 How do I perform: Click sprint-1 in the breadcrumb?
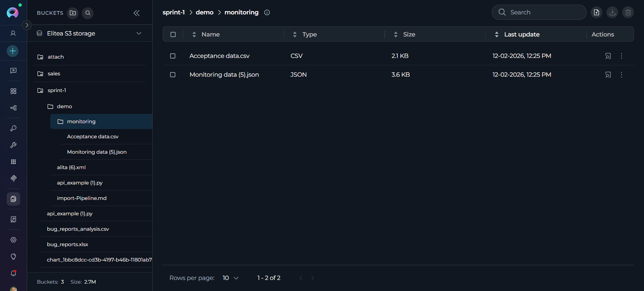(x=174, y=12)
